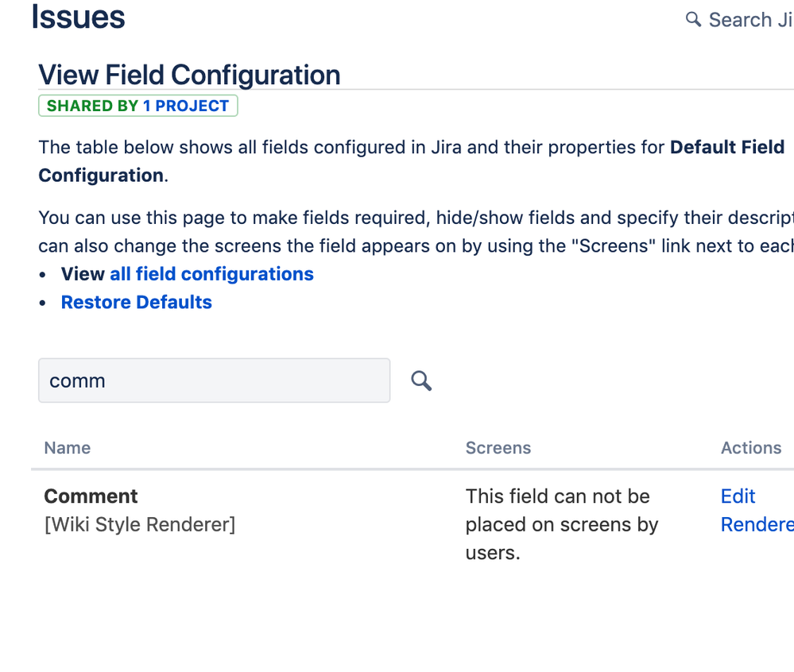Open Jira global search via magnifier icon
The image size is (794, 672).
693,19
